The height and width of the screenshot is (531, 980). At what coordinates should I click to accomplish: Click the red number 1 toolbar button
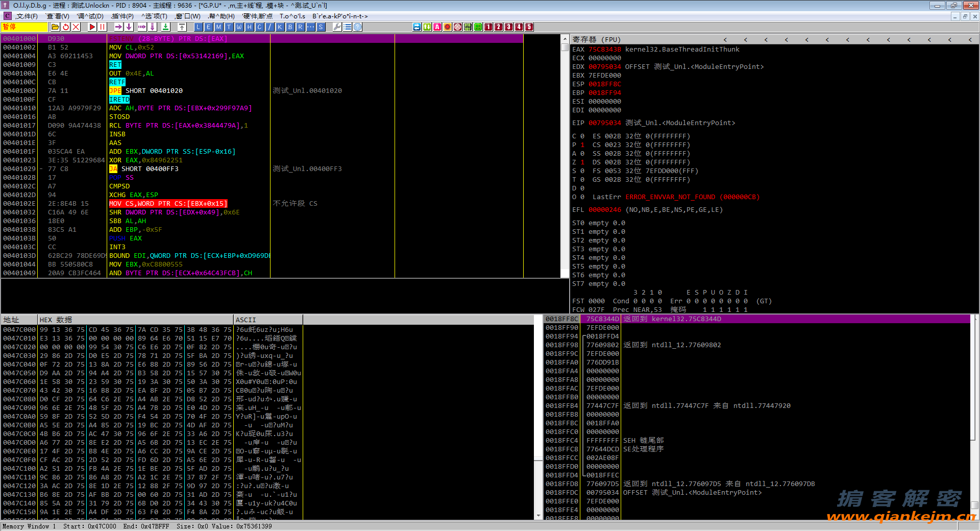pos(488,27)
